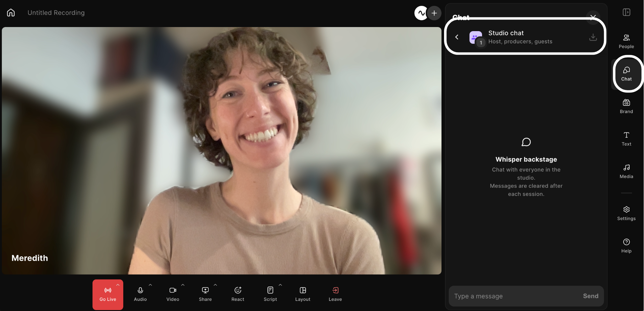
Task: Expand Audio device options chevron
Action: pyautogui.click(x=150, y=285)
